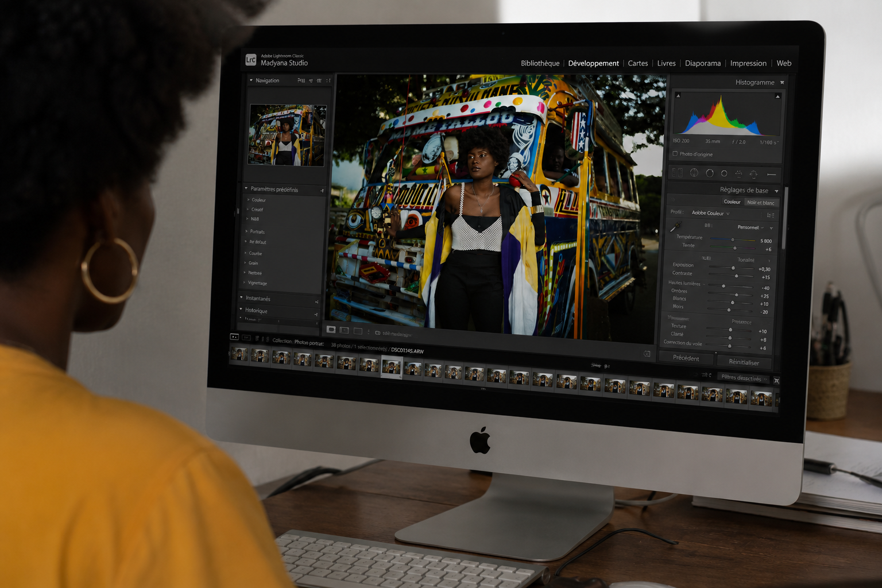882x588 pixels.
Task: Toggle shadow clipping triangle in histogram
Action: (x=678, y=95)
